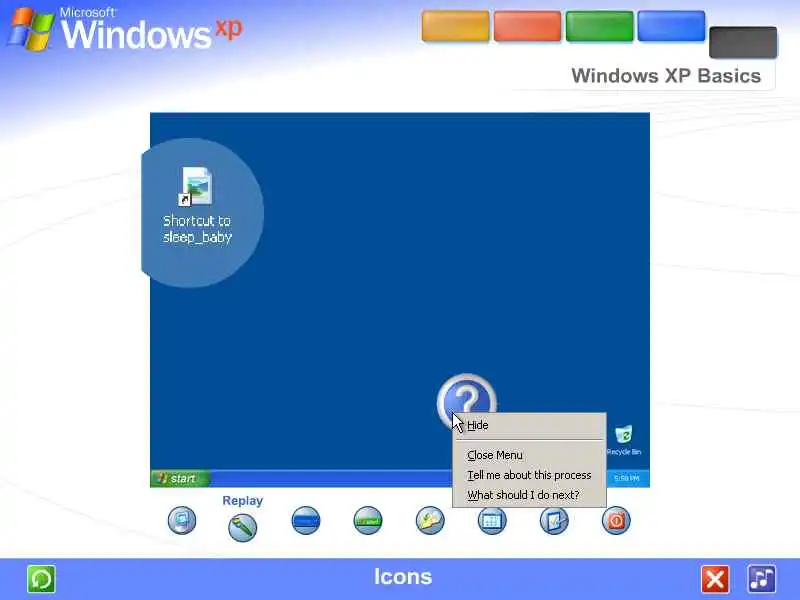The height and width of the screenshot is (600, 800).
Task: Click the green colored tab button
Action: click(599, 26)
